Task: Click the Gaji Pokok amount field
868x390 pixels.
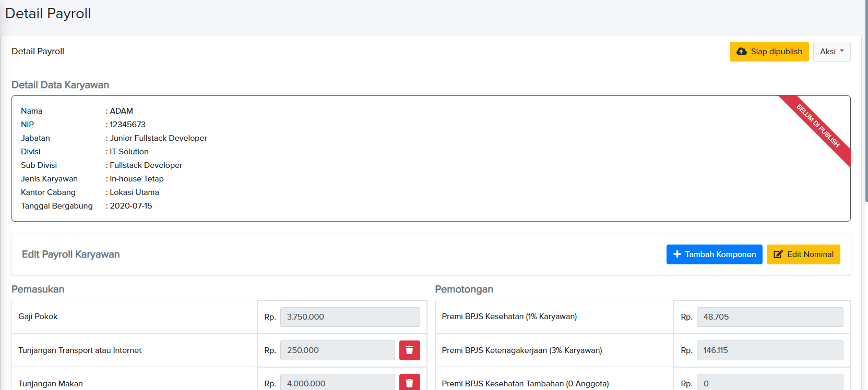Action: pos(350,317)
